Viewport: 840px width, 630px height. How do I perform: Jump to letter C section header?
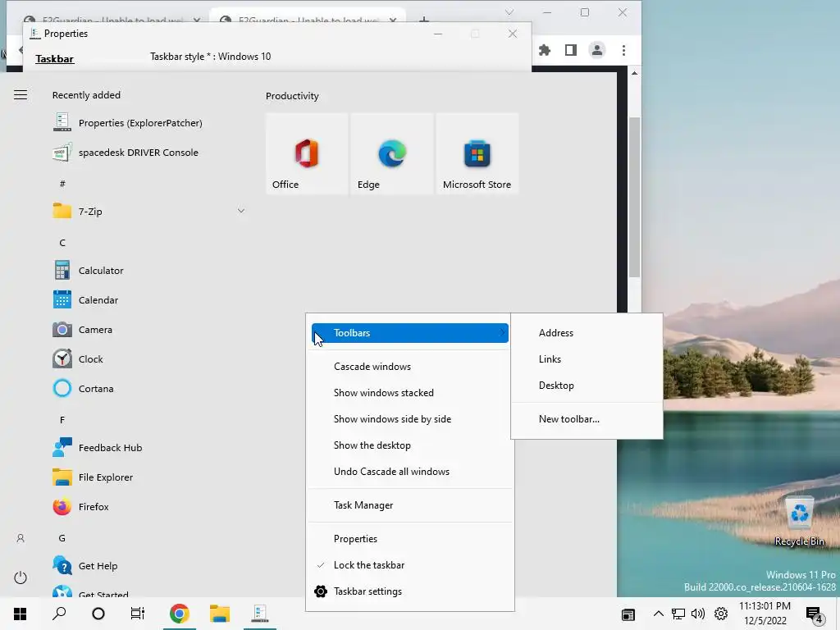pyautogui.click(x=62, y=243)
